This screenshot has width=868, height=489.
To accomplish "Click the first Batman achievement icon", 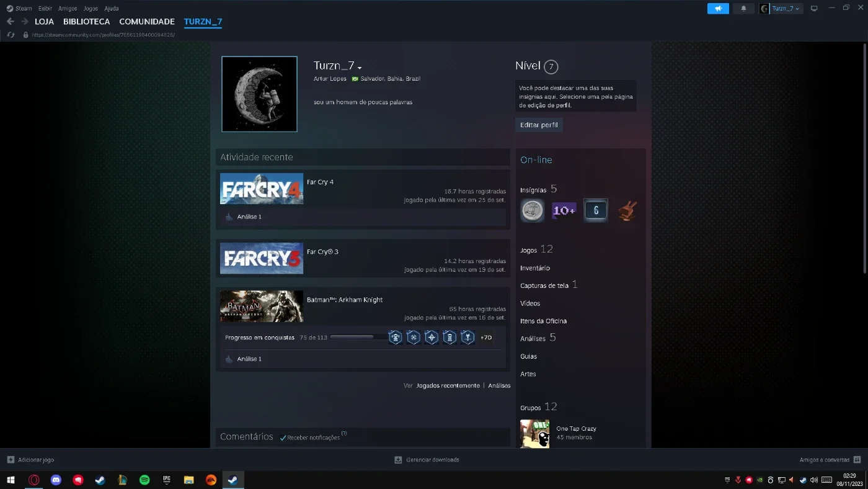I will 395,338.
